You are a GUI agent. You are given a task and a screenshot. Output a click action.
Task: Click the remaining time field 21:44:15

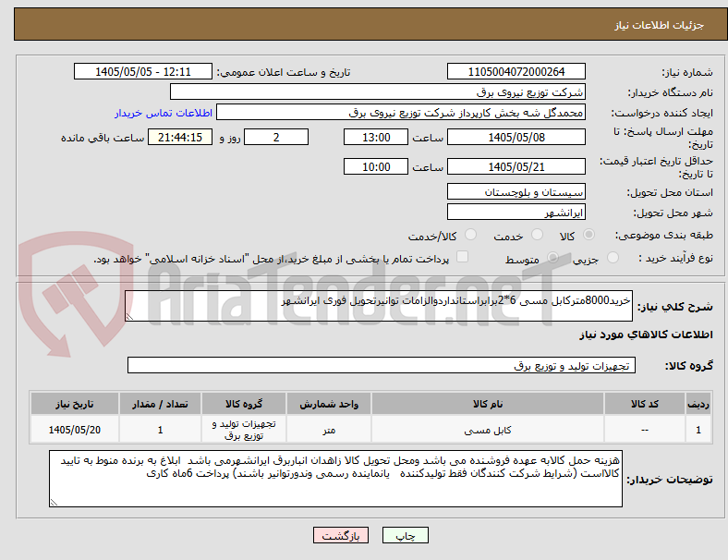(180, 137)
